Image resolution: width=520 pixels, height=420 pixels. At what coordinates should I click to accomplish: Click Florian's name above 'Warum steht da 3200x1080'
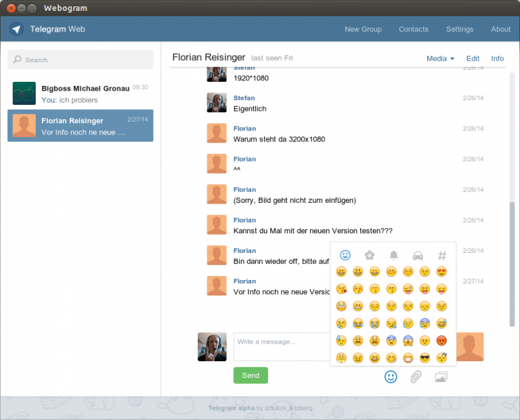(x=244, y=129)
